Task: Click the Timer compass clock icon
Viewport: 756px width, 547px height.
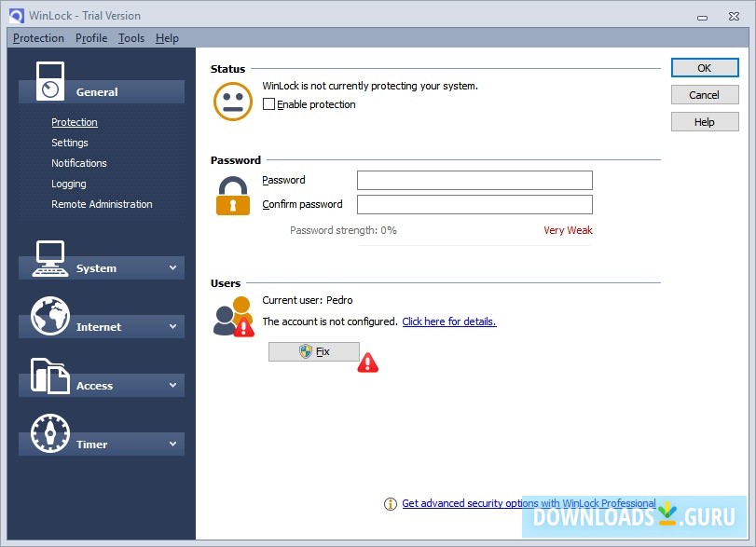Action: click(50, 433)
